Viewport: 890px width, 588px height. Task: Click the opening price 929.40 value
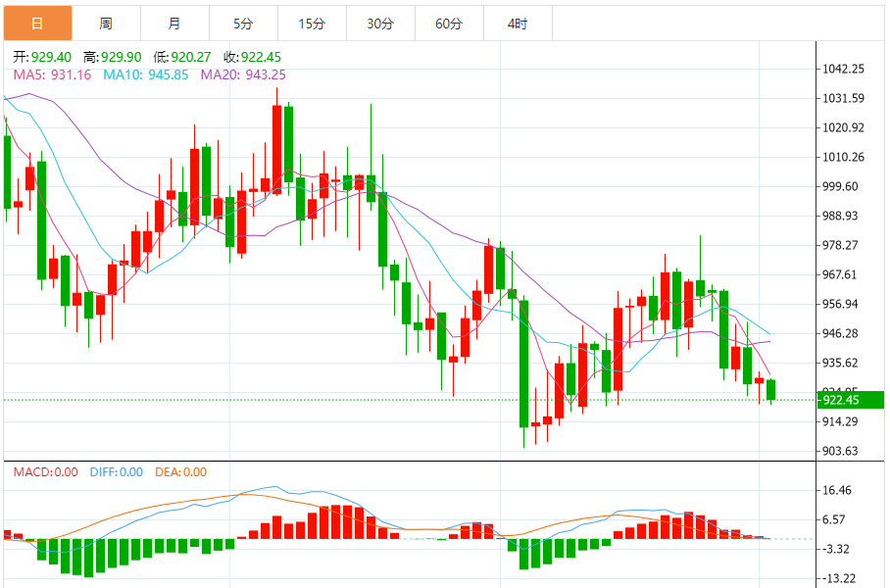coord(51,57)
